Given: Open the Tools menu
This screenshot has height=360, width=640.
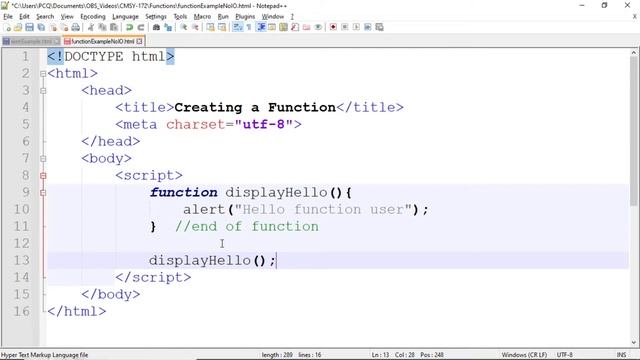Looking at the screenshot, I should (180, 17).
